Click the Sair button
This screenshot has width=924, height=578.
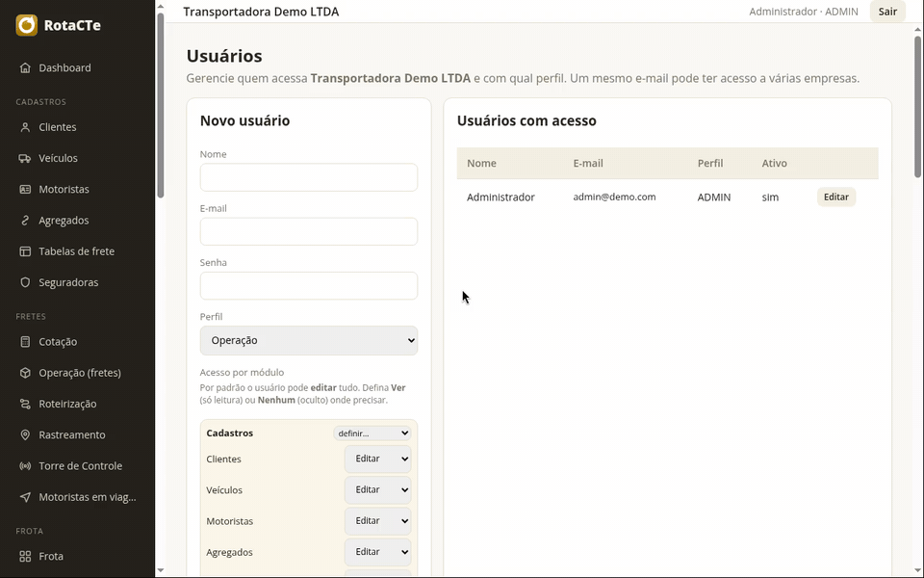887,12
